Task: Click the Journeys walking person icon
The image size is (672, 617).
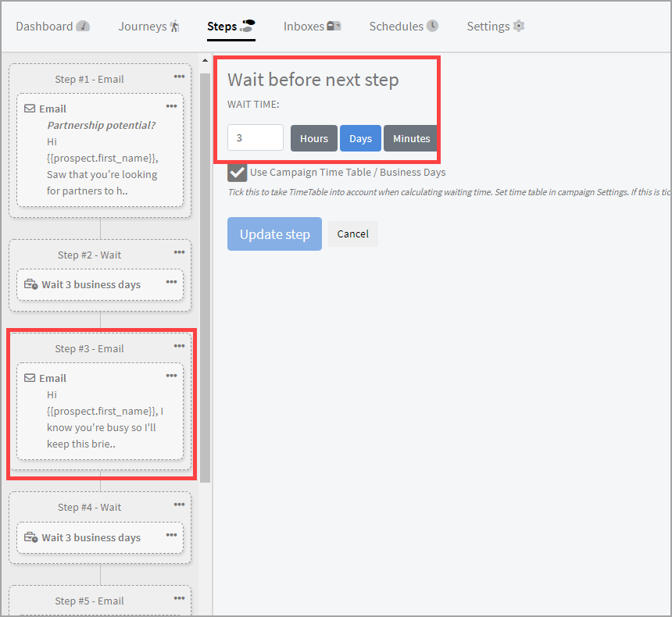Action: (174, 27)
